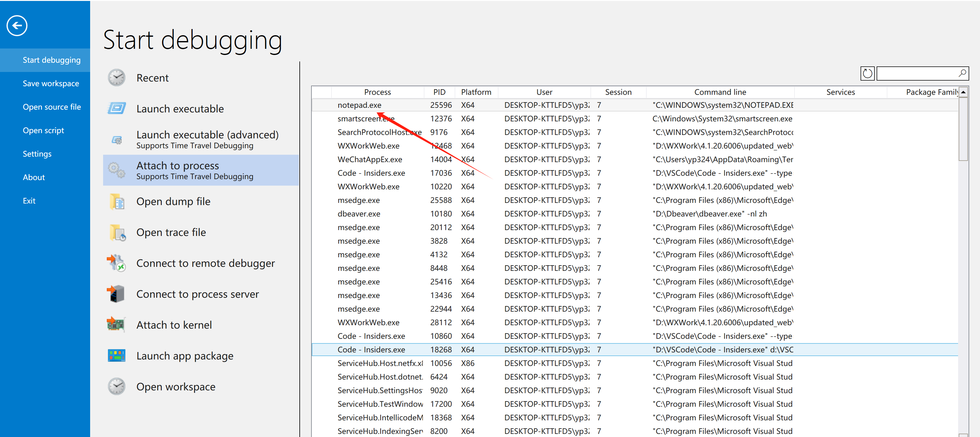
Task: Sort by PID column header
Action: click(440, 92)
